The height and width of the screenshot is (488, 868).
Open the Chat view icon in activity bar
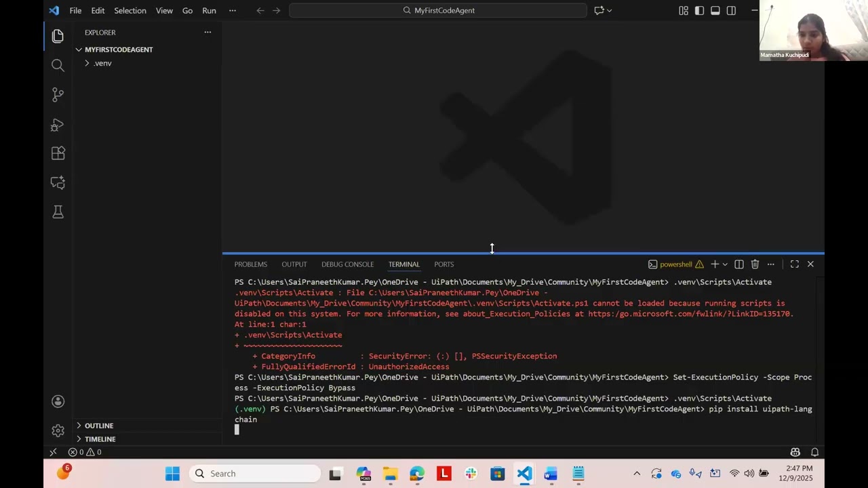58,182
